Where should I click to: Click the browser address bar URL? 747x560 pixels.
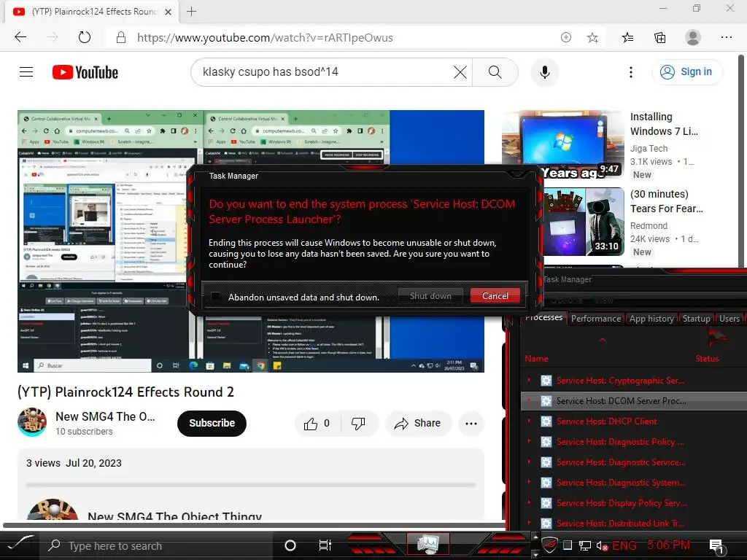tap(265, 38)
